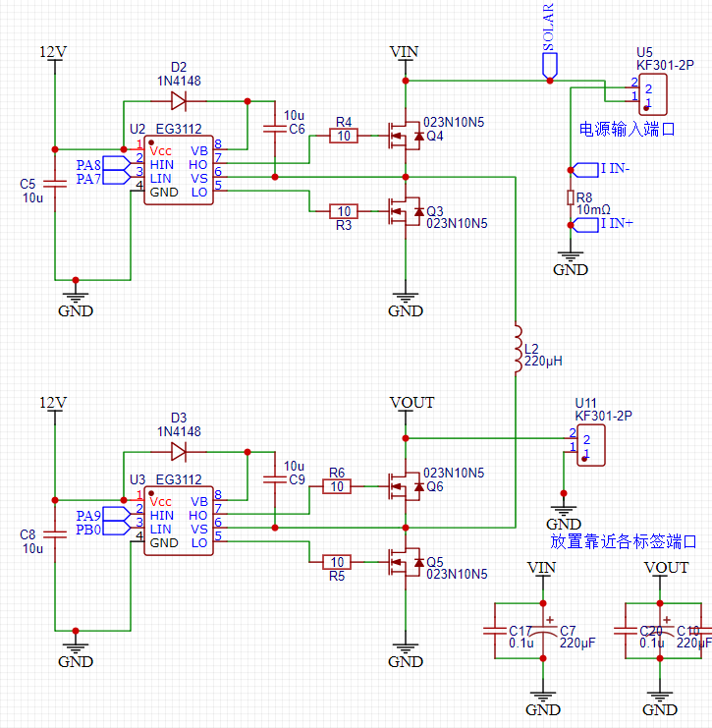Select the Q5 MOSFET symbol

(x=407, y=562)
